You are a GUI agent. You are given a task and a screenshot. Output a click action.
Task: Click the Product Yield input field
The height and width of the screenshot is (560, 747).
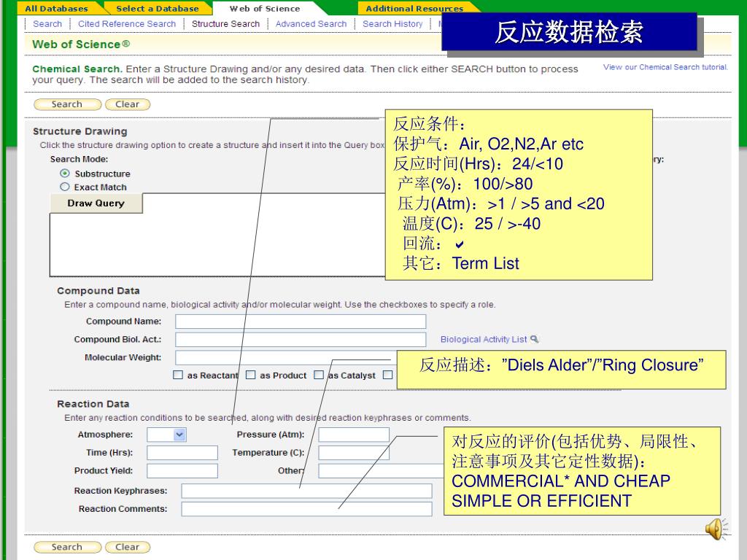click(x=182, y=470)
